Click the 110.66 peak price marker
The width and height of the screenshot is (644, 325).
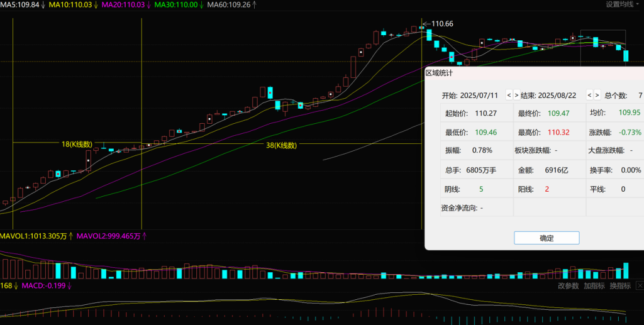(442, 24)
